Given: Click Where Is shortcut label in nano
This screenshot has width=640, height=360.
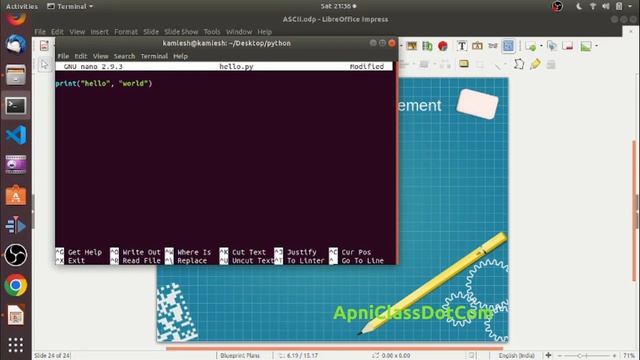Looking at the screenshot, I should tap(194, 252).
